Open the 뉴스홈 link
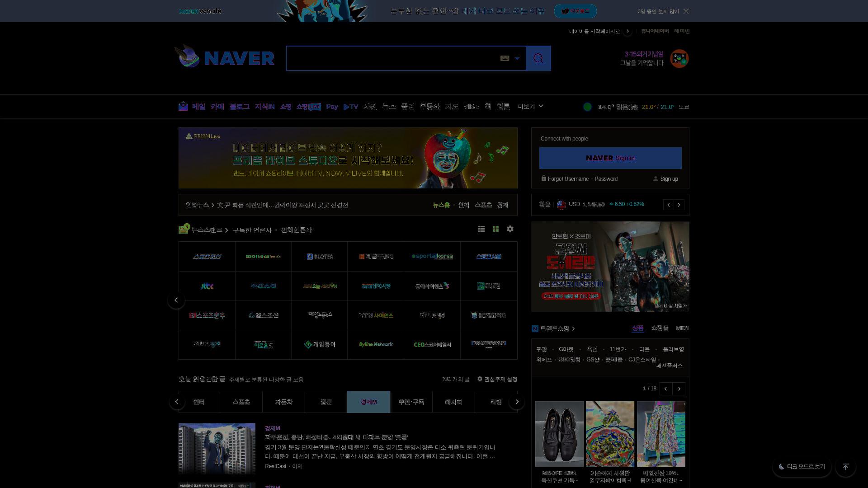This screenshot has width=868, height=488. click(441, 205)
